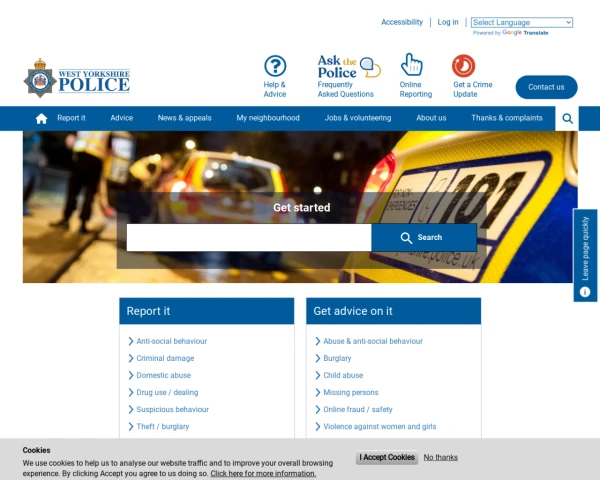Click chevron beside Criminal damage
This screenshot has width=600, height=480.
[131, 358]
